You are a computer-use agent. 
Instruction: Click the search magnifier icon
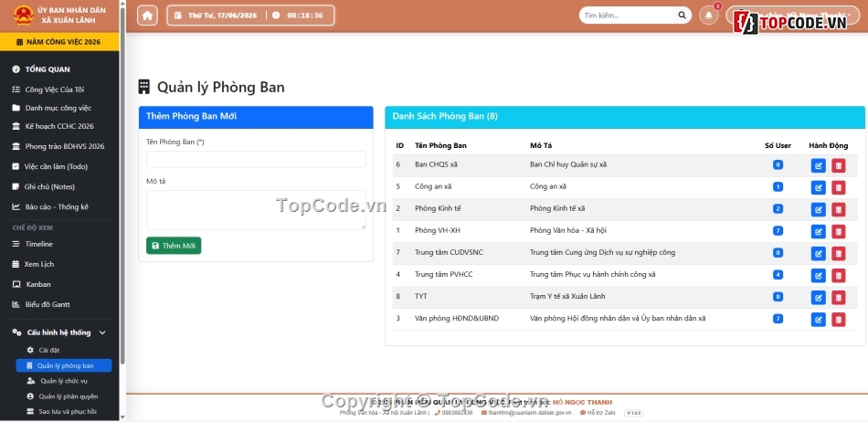[x=682, y=16]
